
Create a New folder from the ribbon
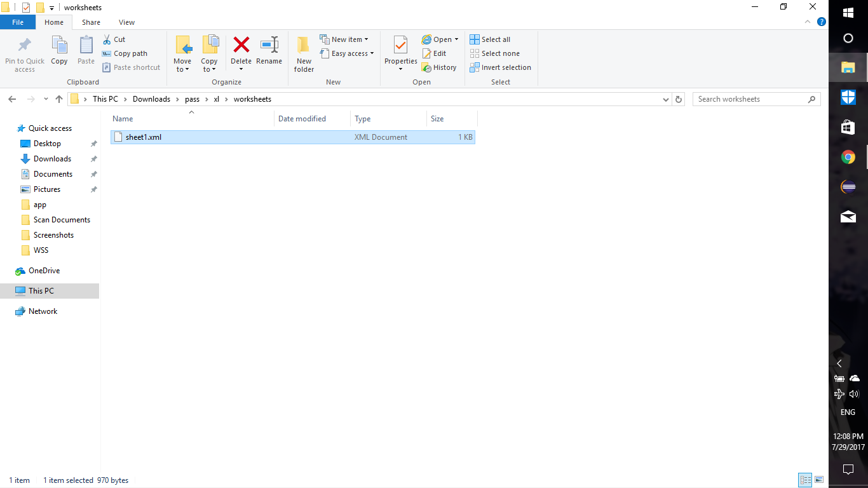click(304, 53)
